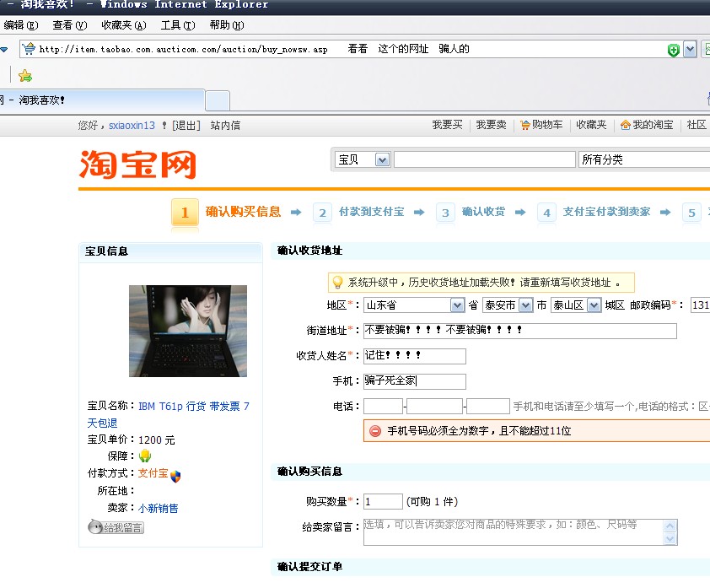Click the middle 电话 number field

click(435, 407)
